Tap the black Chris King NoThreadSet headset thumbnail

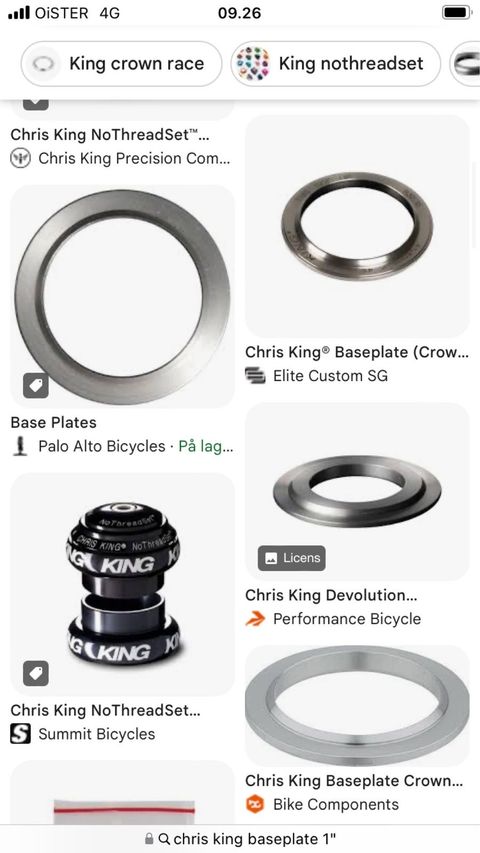[122, 584]
